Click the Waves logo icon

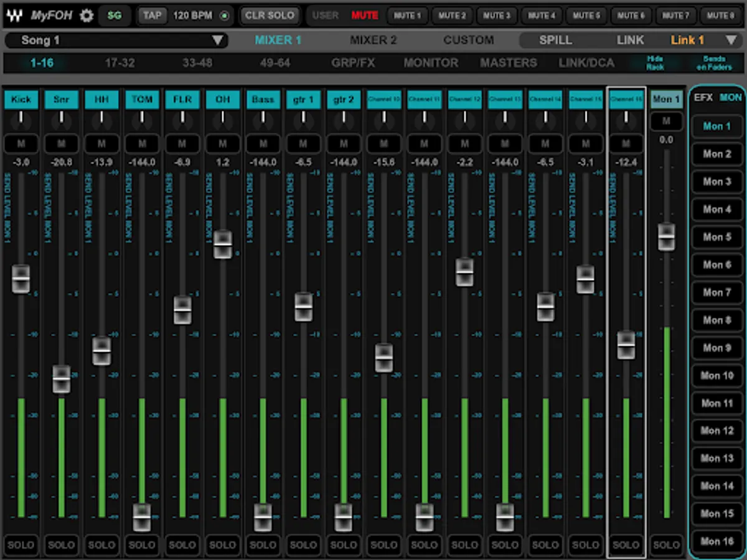click(14, 16)
